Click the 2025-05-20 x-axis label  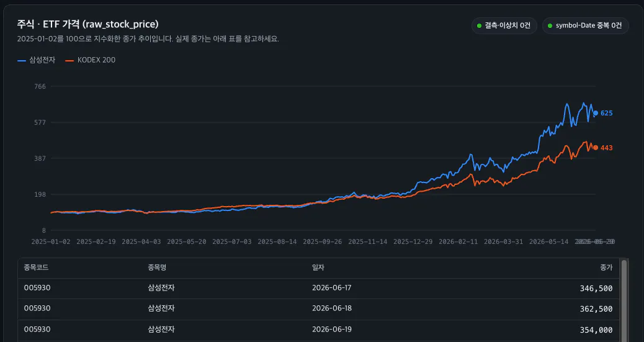point(187,241)
